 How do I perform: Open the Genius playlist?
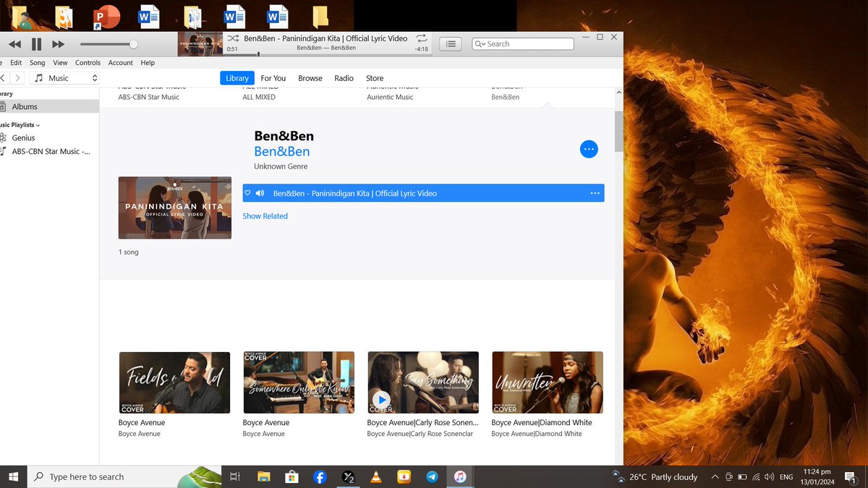[23, 137]
